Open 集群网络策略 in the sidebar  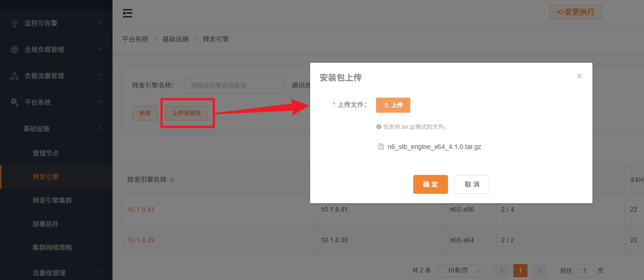52,248
